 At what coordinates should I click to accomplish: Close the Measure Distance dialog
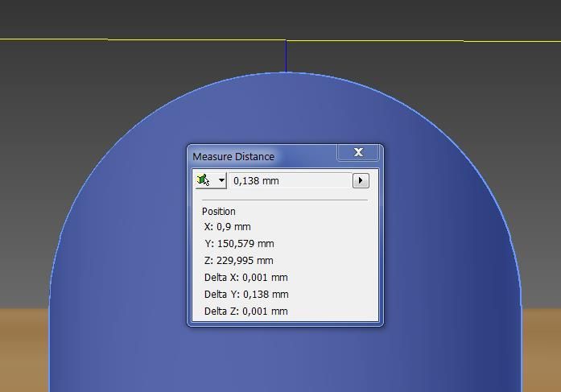click(x=358, y=152)
